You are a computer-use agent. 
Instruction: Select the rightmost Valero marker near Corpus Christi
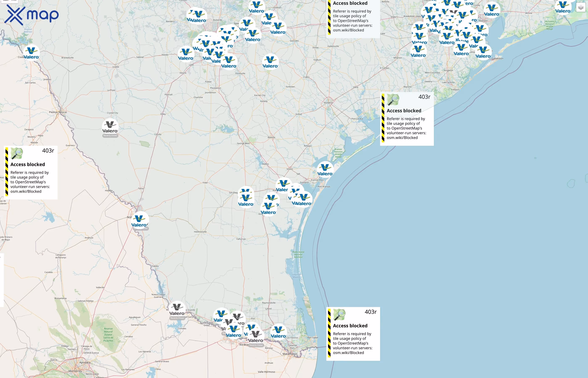point(304,199)
